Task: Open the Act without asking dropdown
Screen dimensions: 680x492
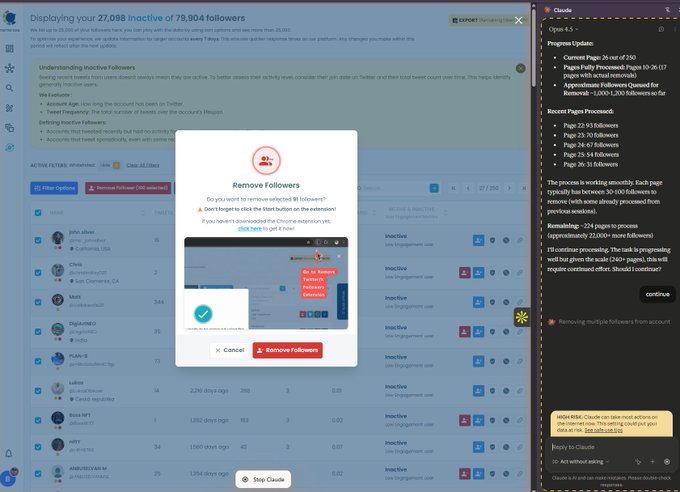Action: coord(581,462)
